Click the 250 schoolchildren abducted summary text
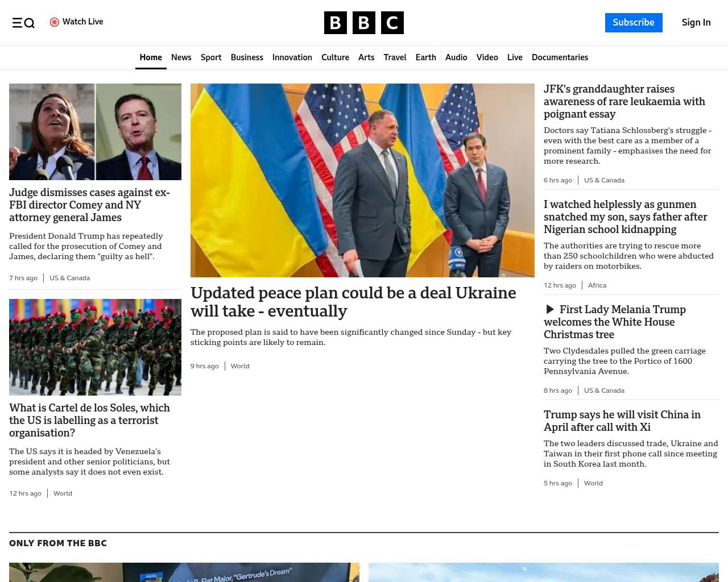This screenshot has width=728, height=582. [628, 256]
